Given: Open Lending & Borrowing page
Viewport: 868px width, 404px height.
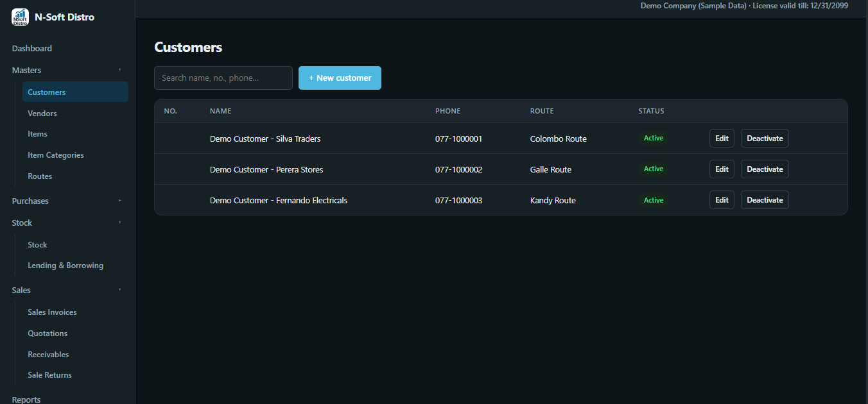Looking at the screenshot, I should pyautogui.click(x=75, y=265).
